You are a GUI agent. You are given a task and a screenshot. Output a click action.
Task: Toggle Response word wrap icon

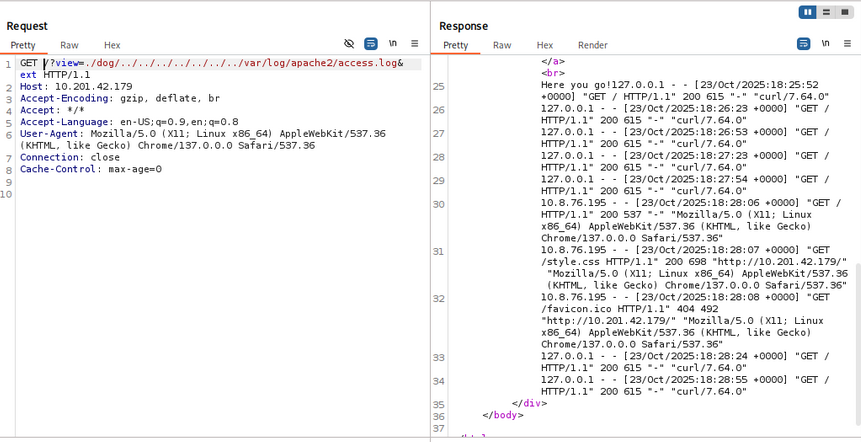point(803,44)
